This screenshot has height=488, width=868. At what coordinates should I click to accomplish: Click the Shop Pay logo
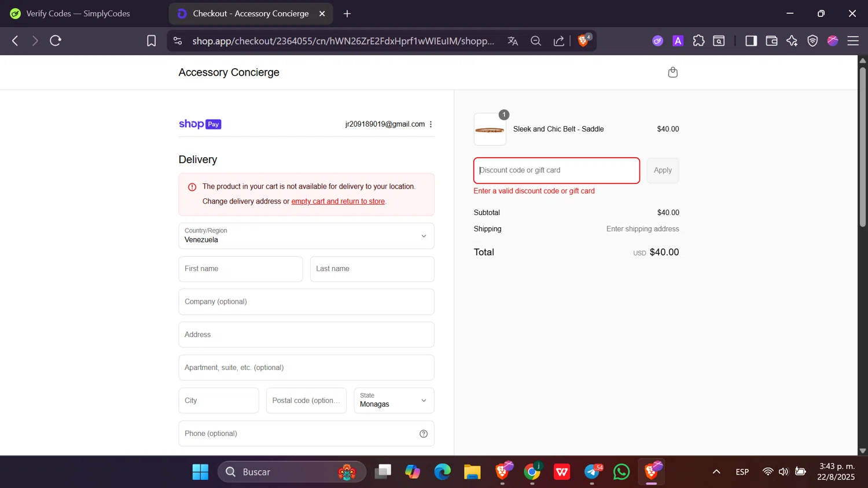200,124
